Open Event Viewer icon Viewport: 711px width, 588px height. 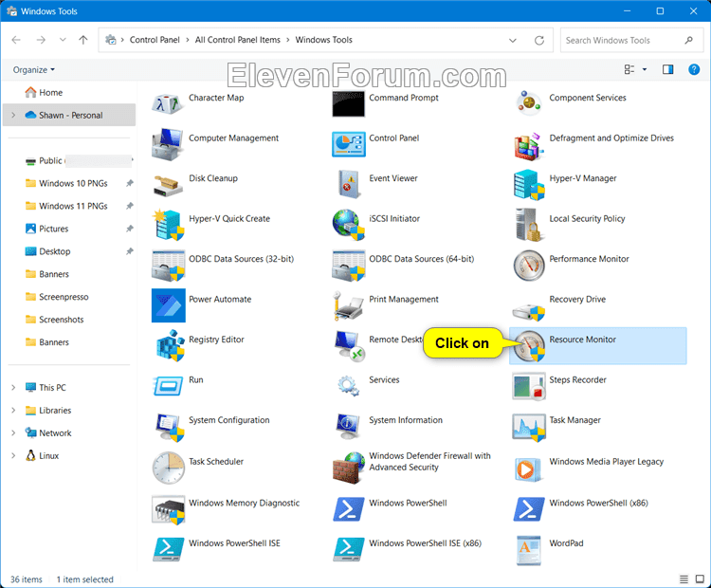point(349,185)
